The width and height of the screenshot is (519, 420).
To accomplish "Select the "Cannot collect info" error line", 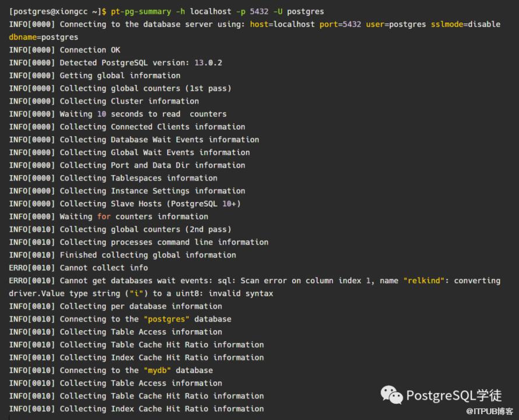I will (x=104, y=268).
